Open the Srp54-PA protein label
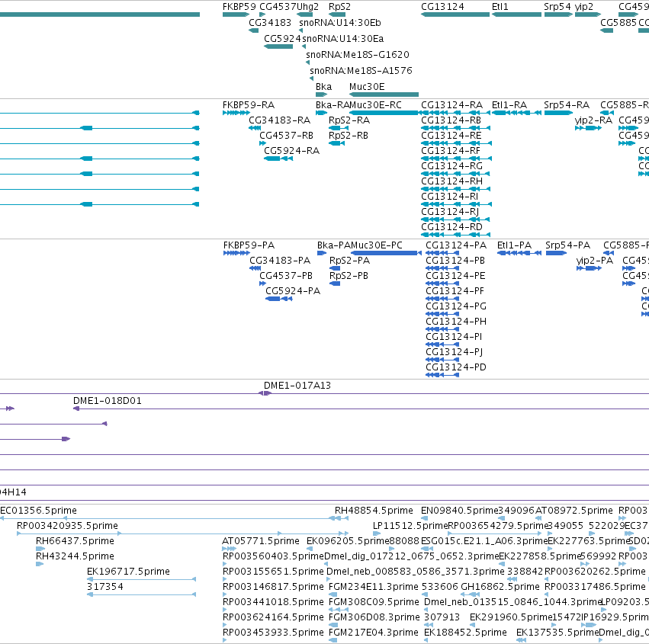The image size is (649, 644). [567, 245]
